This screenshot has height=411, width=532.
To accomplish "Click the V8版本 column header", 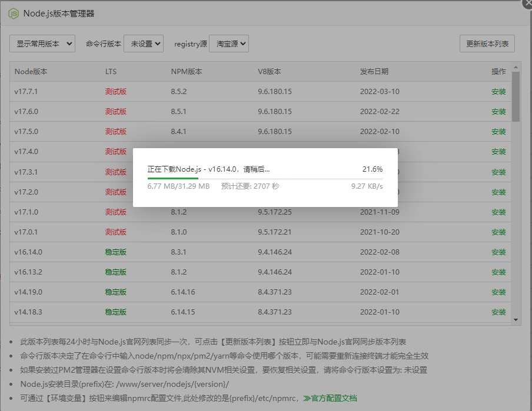I will click(270, 72).
